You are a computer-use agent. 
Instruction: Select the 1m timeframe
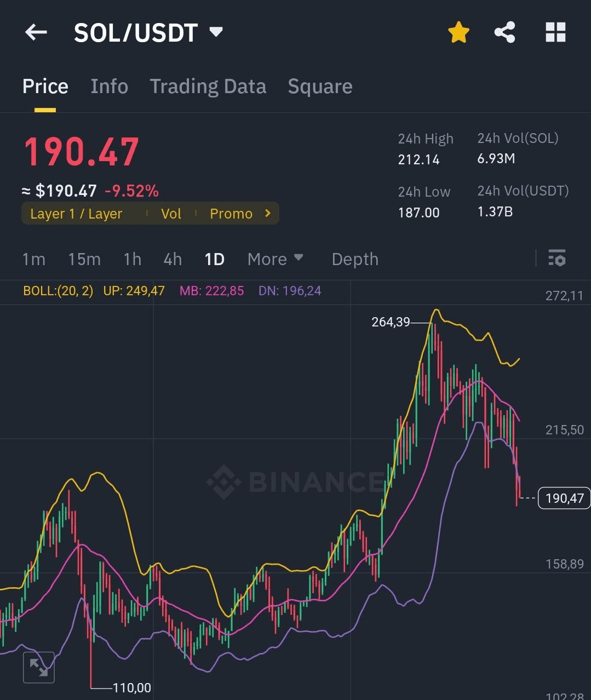coord(33,259)
